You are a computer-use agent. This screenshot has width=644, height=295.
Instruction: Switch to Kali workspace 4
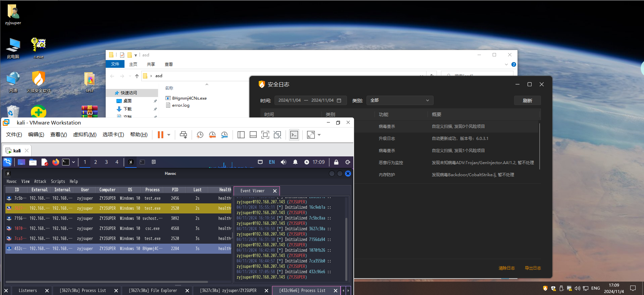tap(117, 162)
